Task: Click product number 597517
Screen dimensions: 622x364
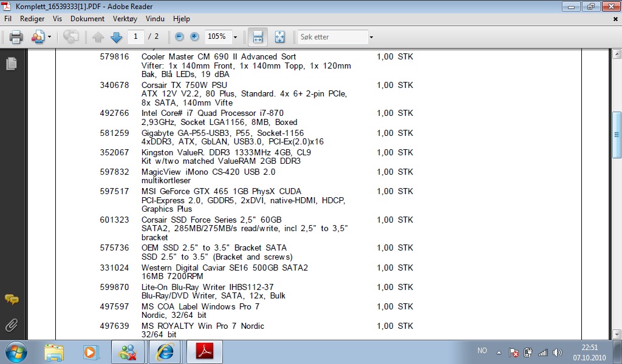Action: (114, 191)
